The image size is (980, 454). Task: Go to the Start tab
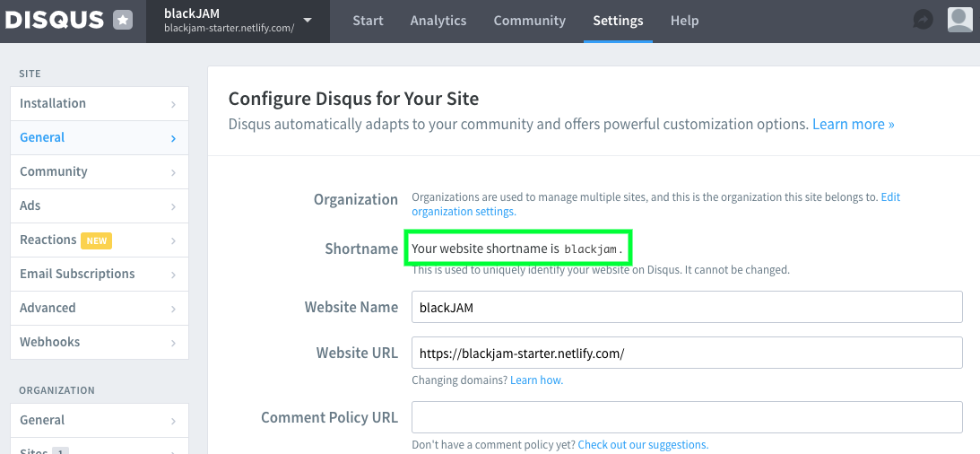tap(369, 21)
